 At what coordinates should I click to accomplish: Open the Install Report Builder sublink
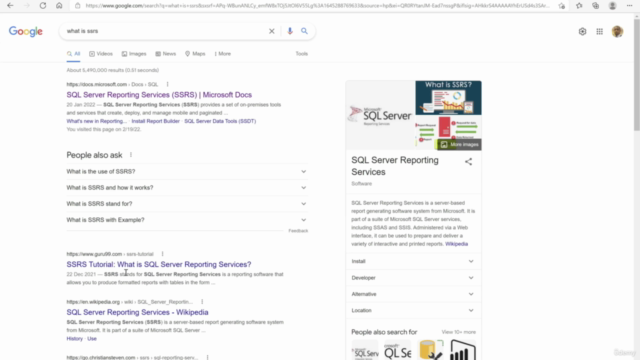click(x=156, y=121)
